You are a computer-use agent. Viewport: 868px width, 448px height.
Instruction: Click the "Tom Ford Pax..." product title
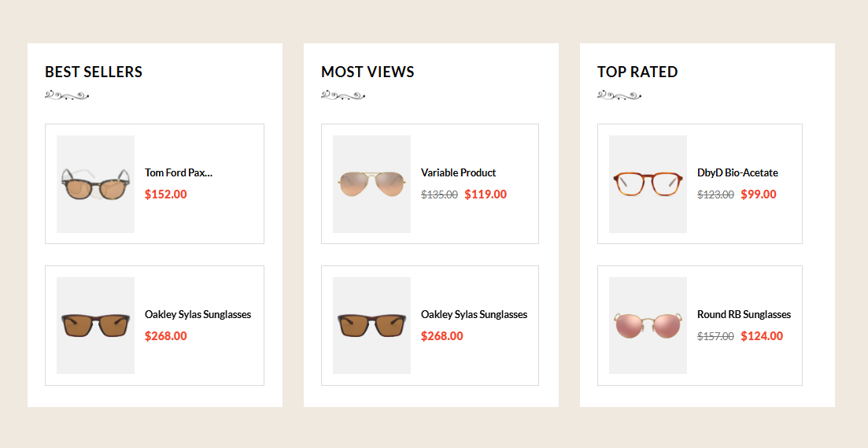179,172
